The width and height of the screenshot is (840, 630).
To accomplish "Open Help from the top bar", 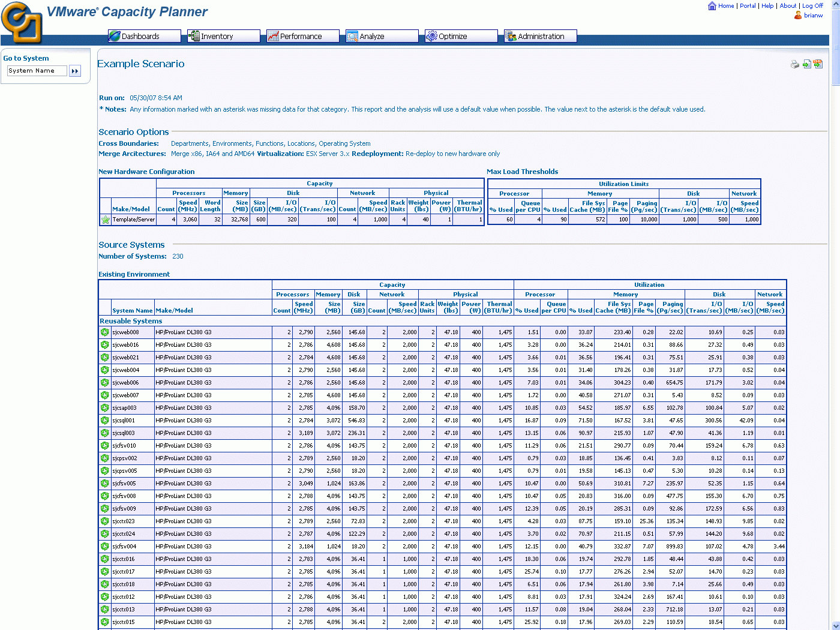I will tap(767, 5).
